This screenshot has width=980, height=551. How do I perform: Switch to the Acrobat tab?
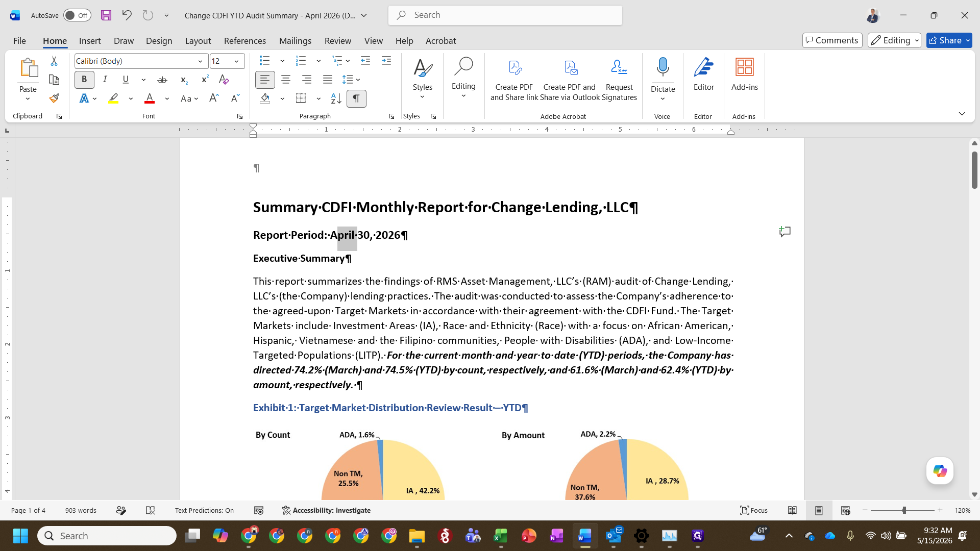(x=441, y=41)
